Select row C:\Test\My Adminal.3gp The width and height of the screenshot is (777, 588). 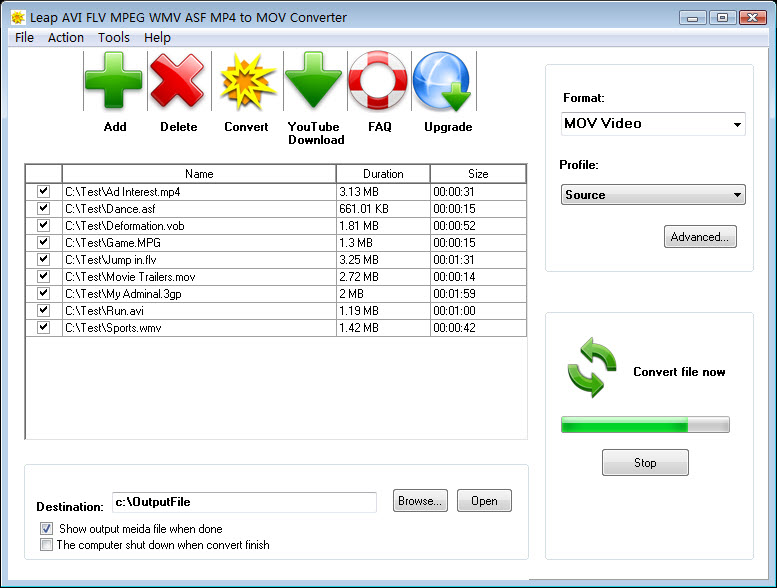pyautogui.click(x=276, y=294)
